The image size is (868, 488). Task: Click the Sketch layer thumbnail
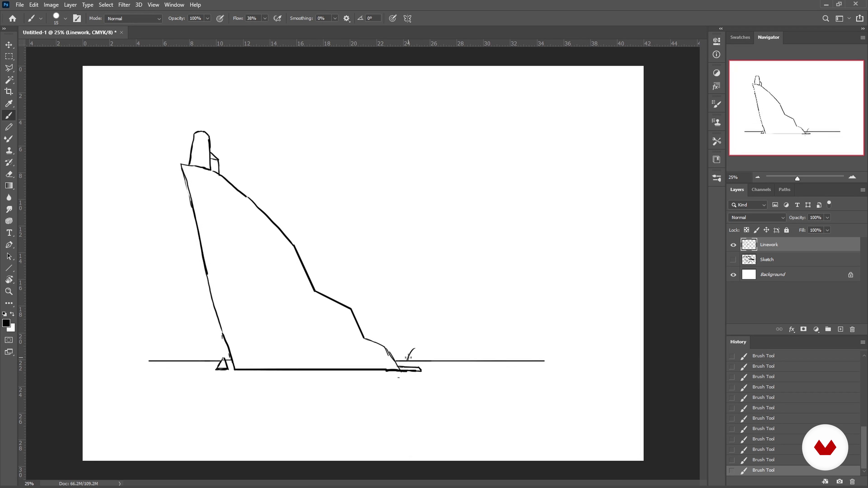coord(749,260)
